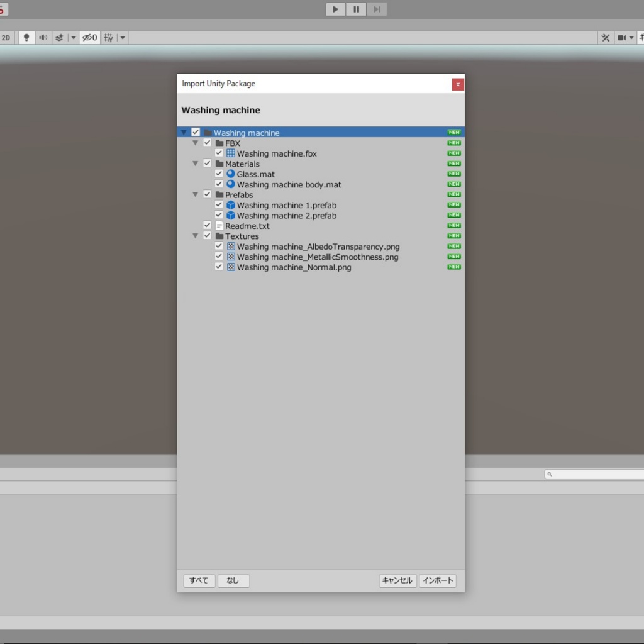Uncheck Glass.mat checkbox
Screen dimensions: 644x644
tap(219, 174)
